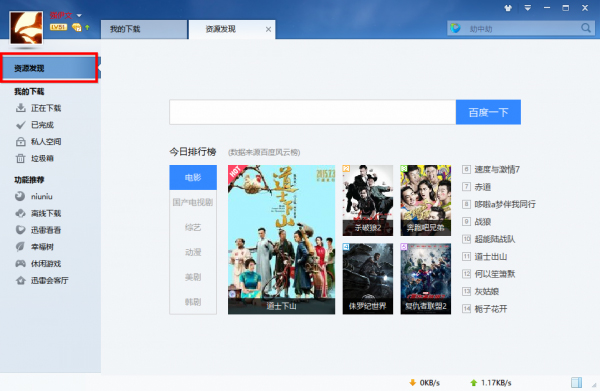Click the offline download cloud icon
Image resolution: width=600 pixels, height=391 pixels.
[20, 213]
